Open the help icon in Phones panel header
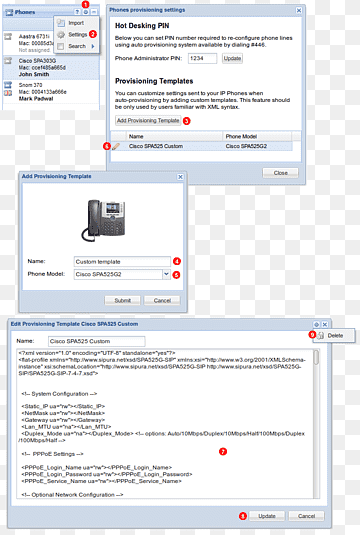360x535 pixels. pos(77,12)
